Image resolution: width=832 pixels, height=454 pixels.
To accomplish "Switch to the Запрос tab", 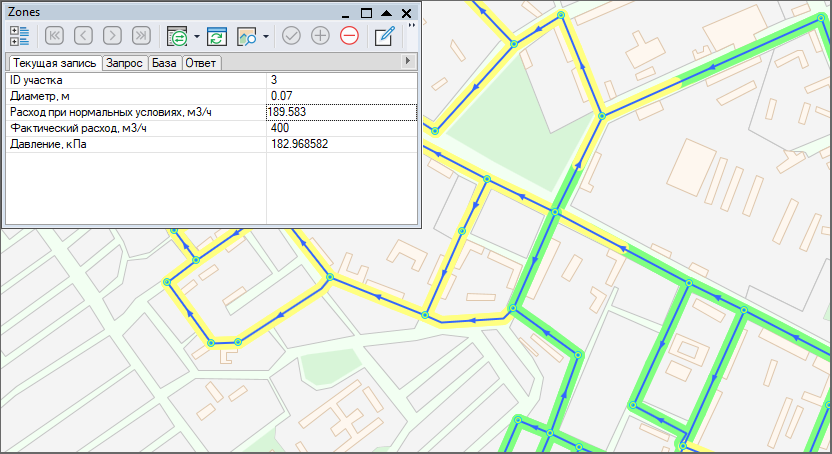I will (125, 63).
